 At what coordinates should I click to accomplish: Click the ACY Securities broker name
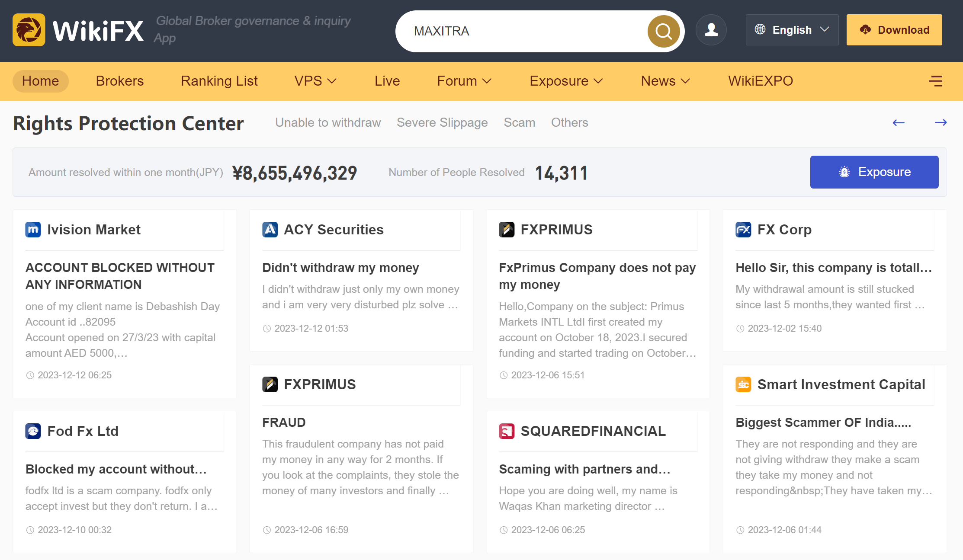point(334,230)
